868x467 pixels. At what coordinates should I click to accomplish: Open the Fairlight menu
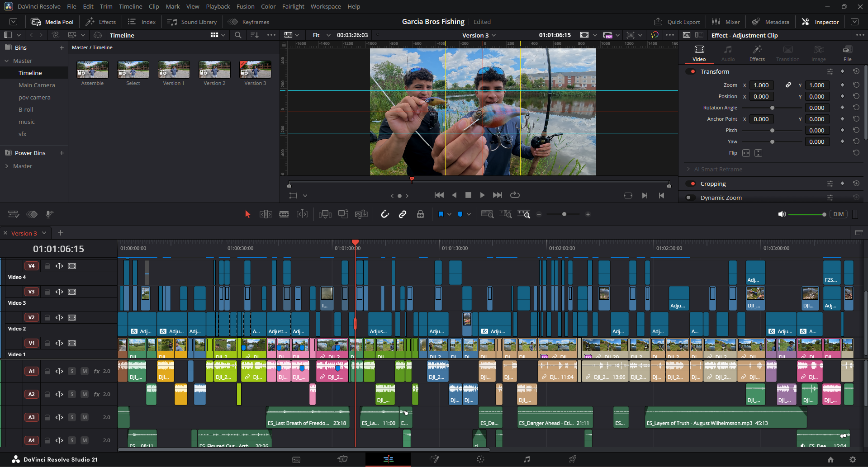(293, 6)
